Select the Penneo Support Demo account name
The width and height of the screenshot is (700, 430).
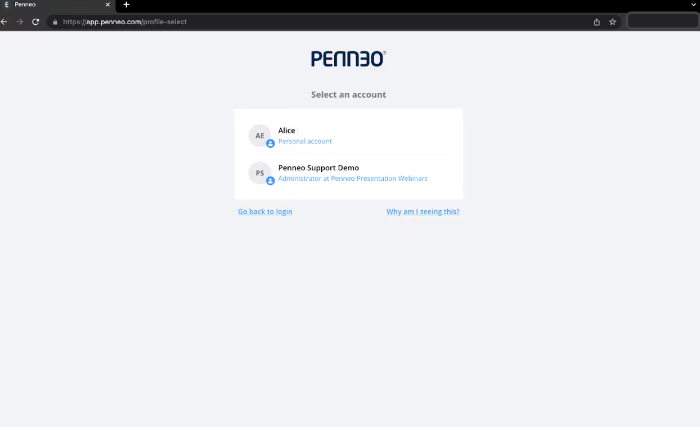[x=318, y=167]
